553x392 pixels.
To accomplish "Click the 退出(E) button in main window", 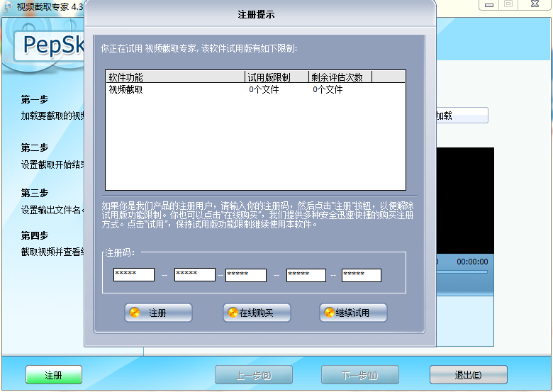I will (469, 375).
